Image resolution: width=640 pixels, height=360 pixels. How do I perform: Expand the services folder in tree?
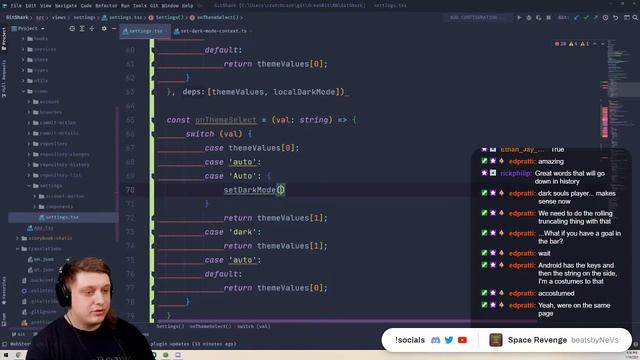tap(23, 49)
